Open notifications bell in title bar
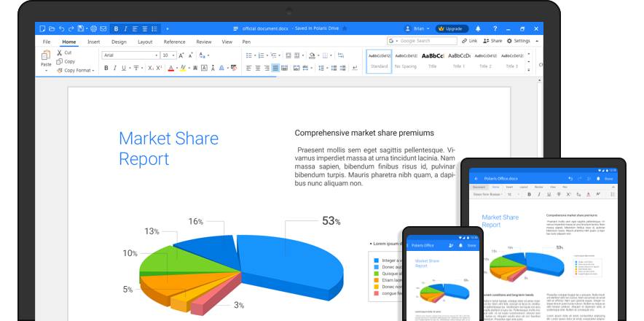Image resolution: width=644 pixels, height=321 pixels. 478,28
